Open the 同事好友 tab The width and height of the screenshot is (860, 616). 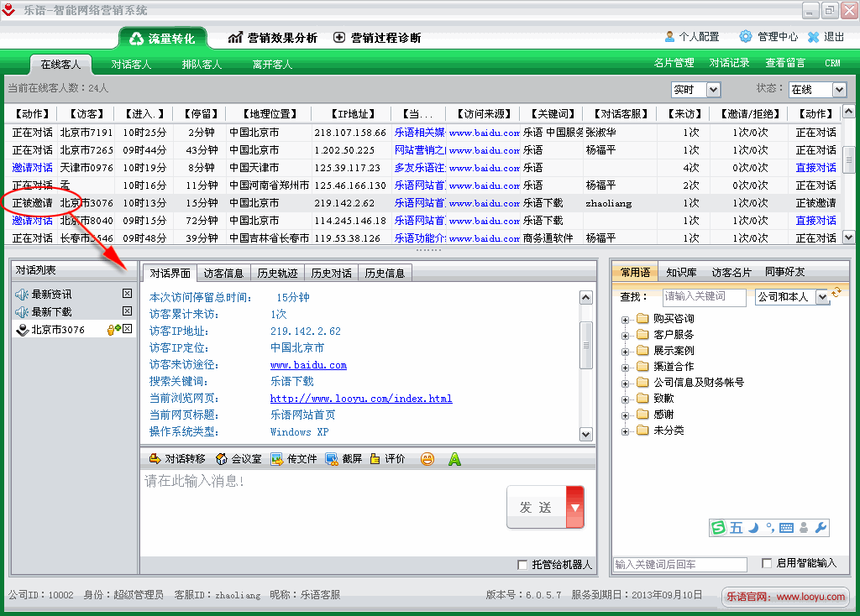785,272
